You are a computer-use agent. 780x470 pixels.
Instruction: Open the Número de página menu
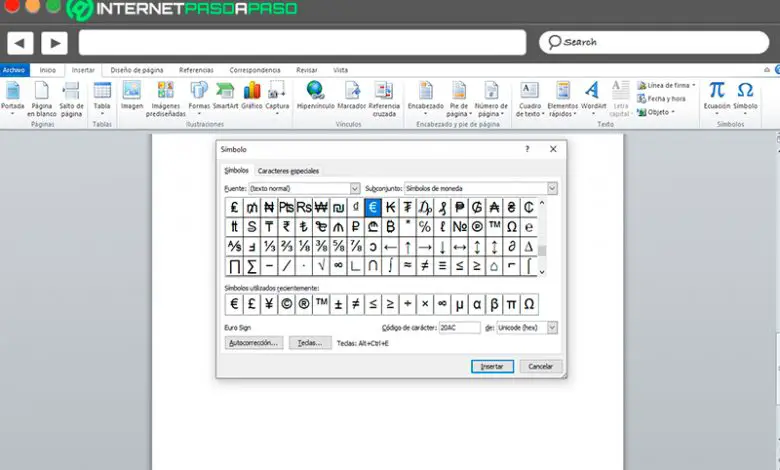click(491, 99)
